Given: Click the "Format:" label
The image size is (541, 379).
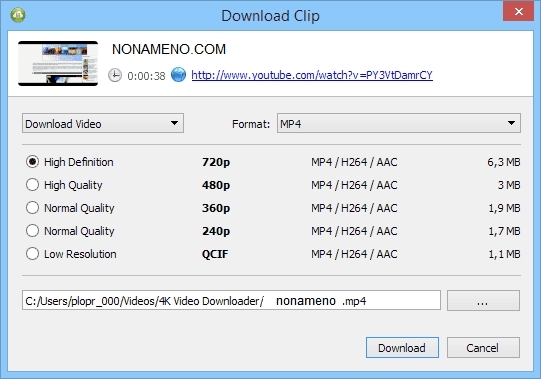Looking at the screenshot, I should click(x=251, y=124).
